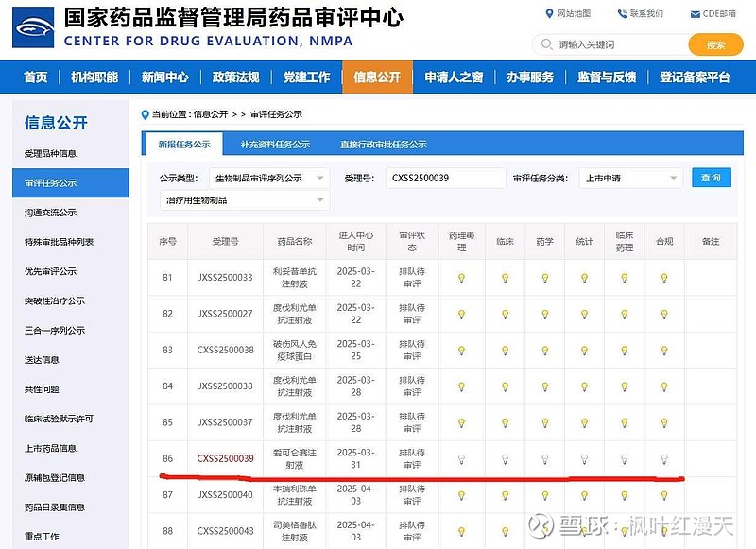Click the site map location pin icon
Viewport: 756px width, 549px height.
coord(550,13)
